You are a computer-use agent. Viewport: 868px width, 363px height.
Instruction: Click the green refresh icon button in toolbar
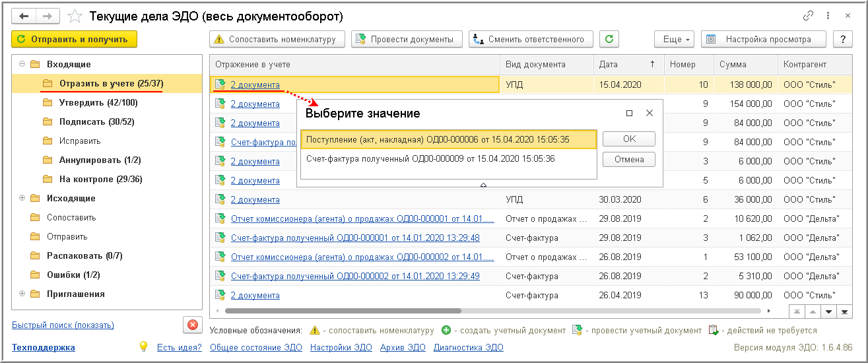click(609, 39)
